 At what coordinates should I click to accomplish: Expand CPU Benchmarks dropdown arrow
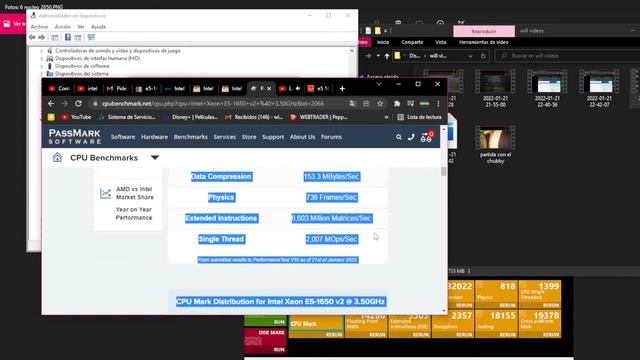(x=155, y=158)
